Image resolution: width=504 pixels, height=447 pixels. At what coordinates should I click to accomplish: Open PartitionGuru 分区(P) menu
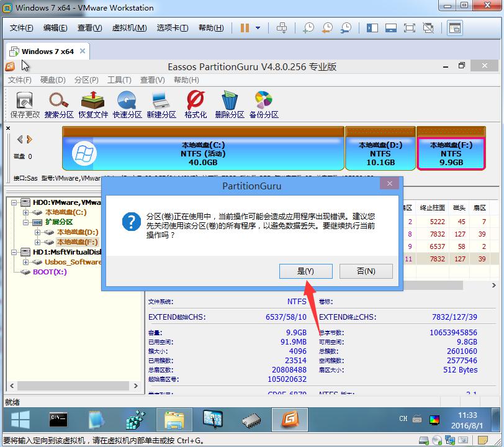[86, 79]
